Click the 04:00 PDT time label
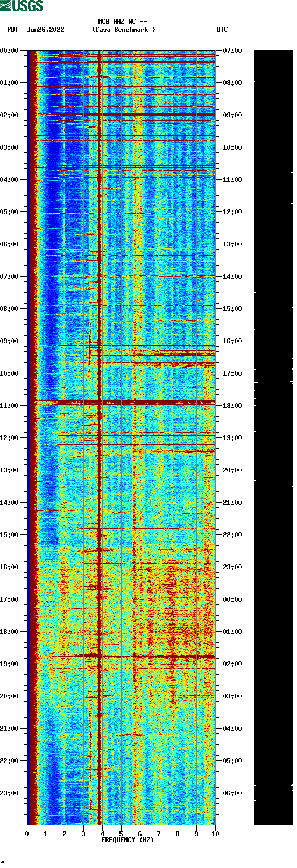 [10, 180]
